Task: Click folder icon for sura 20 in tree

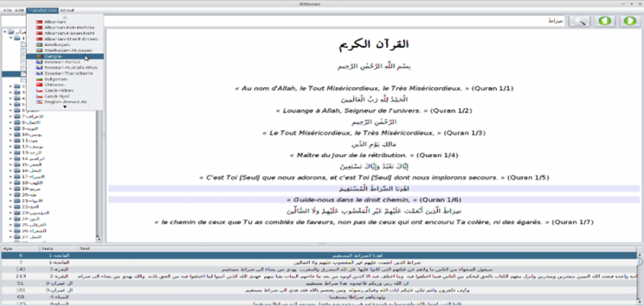Action: coord(17,195)
